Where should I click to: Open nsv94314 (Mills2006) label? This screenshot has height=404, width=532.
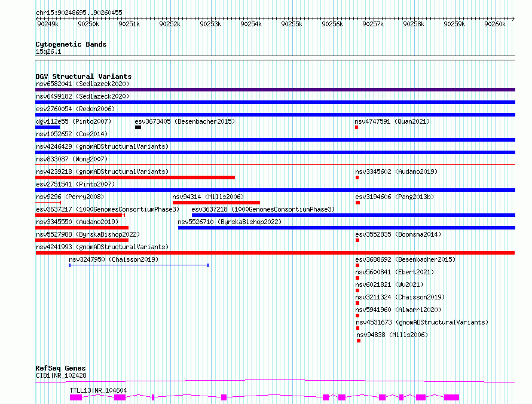208,197
